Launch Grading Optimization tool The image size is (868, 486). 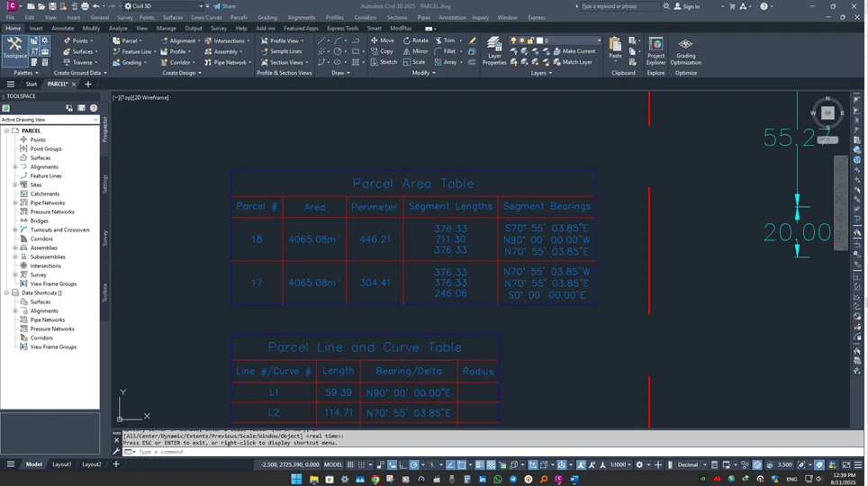tap(685, 50)
